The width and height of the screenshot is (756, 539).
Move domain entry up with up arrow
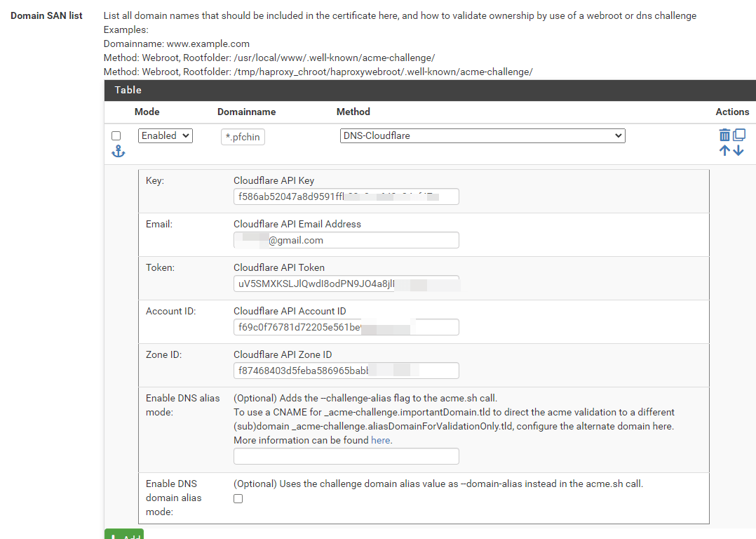coord(724,150)
